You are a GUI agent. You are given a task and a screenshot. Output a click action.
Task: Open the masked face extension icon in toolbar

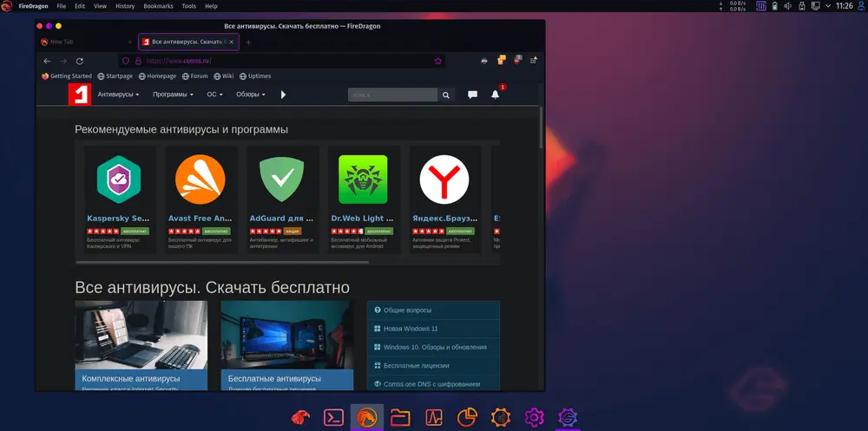click(484, 61)
